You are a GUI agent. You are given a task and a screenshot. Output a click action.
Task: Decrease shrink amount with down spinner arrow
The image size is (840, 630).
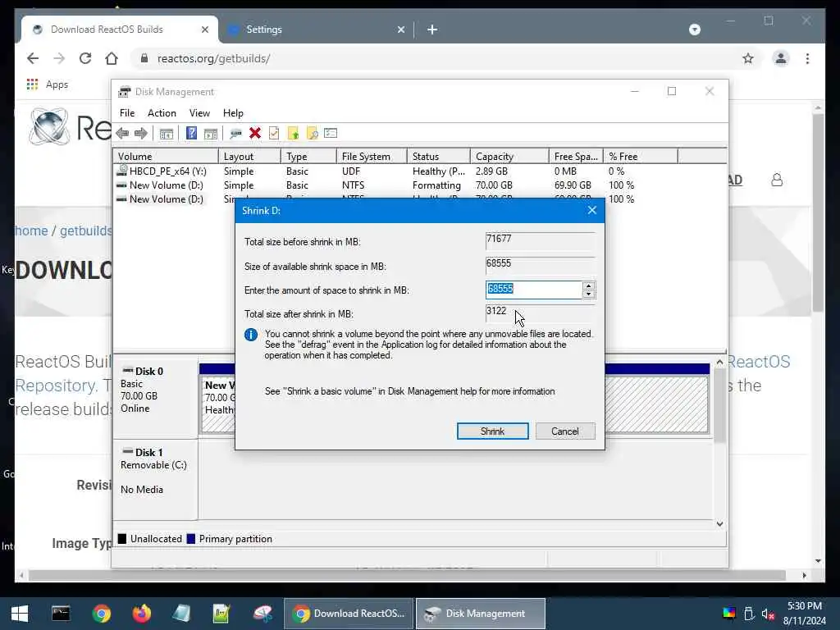(588, 294)
